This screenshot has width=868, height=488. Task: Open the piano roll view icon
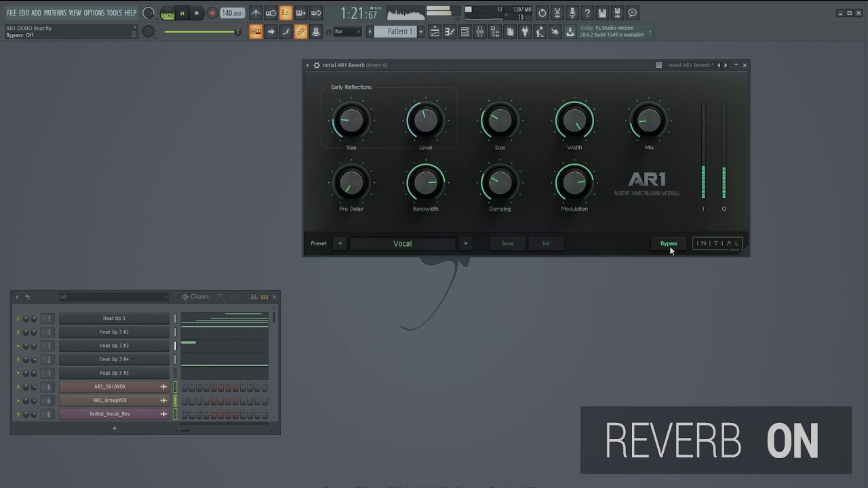(450, 31)
